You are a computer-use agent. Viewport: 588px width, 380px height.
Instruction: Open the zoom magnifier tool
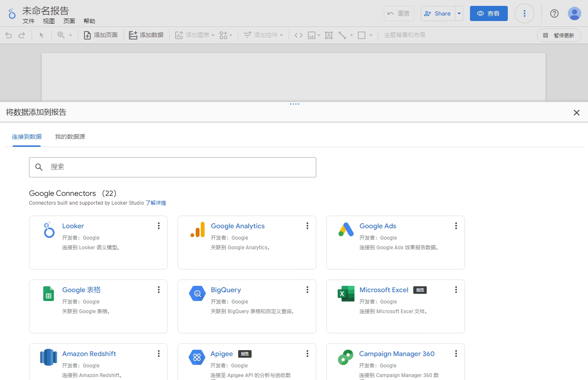[x=61, y=35]
